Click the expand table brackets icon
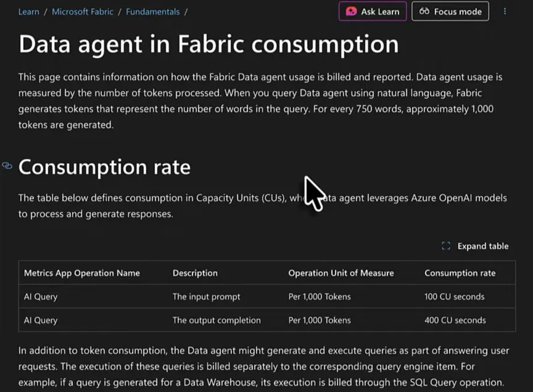Image resolution: width=533 pixels, height=392 pixels. [446, 246]
